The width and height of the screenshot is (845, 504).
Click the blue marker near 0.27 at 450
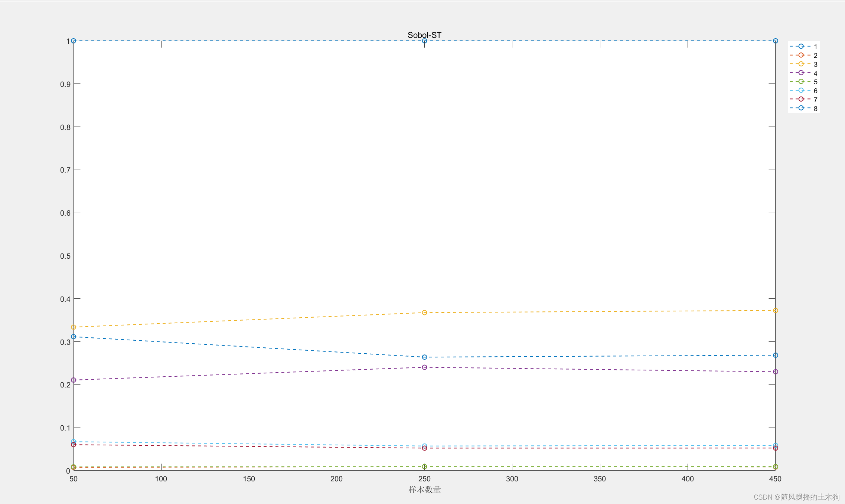(775, 355)
